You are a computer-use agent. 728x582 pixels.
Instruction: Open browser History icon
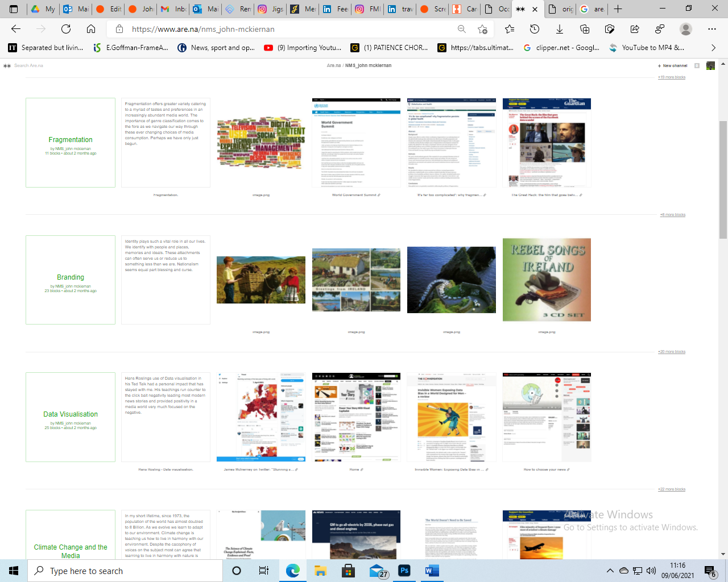pos(535,29)
